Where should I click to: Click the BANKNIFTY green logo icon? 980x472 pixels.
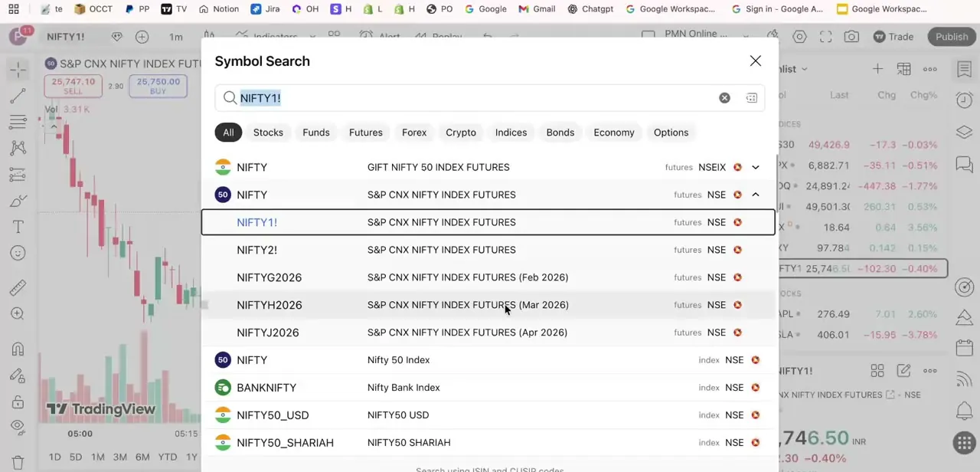click(223, 388)
